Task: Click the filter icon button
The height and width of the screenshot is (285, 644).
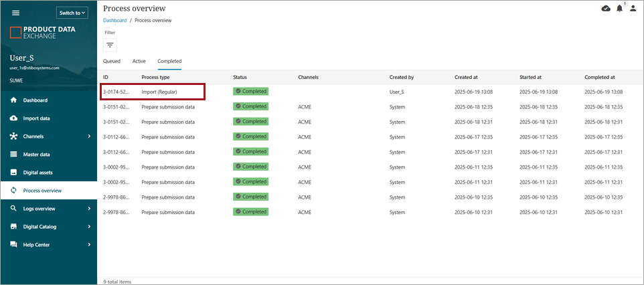Action: [110, 45]
